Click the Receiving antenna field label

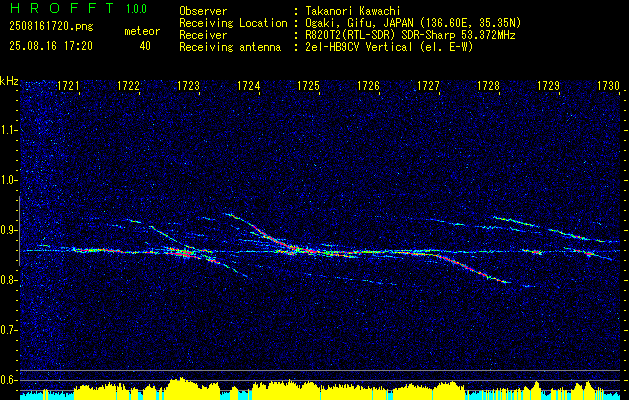point(230,47)
